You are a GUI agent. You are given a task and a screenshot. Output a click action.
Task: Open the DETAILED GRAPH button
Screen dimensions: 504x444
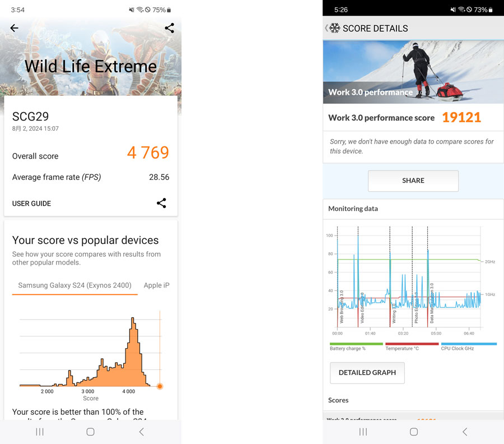[x=367, y=373]
